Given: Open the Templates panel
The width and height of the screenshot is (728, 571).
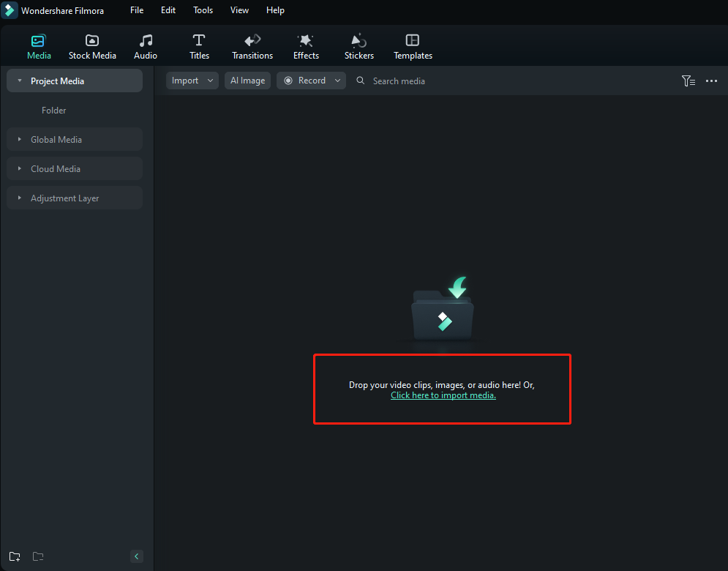Looking at the screenshot, I should (413, 41).
